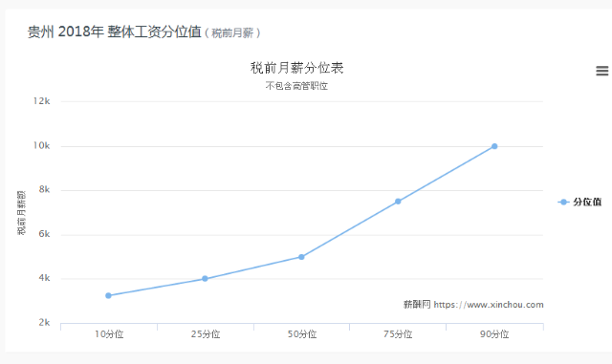Image resolution: width=612 pixels, height=364 pixels.
Task: Click the page heading 贵州 2018年 整体工资分位值
Action: (115, 32)
